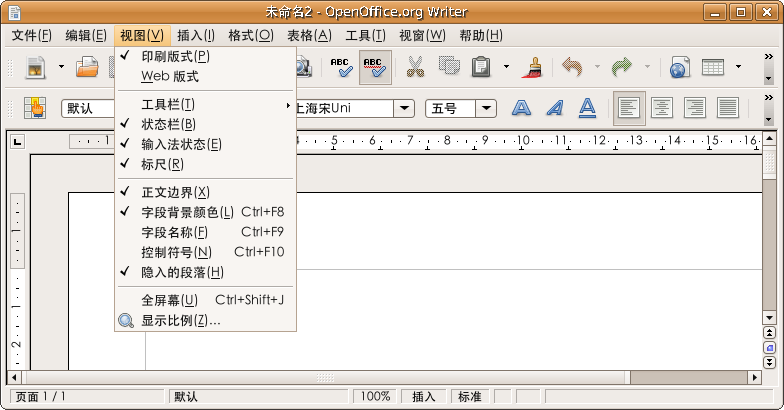Undo the last action

[x=572, y=66]
